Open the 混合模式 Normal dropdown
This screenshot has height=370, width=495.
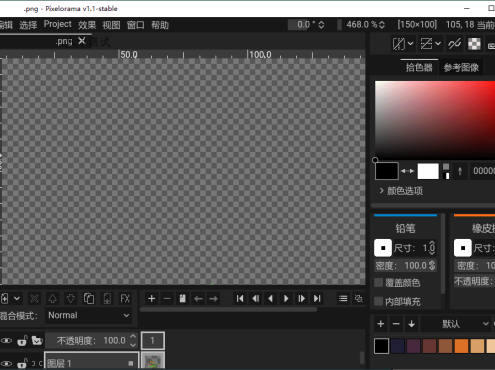(89, 315)
